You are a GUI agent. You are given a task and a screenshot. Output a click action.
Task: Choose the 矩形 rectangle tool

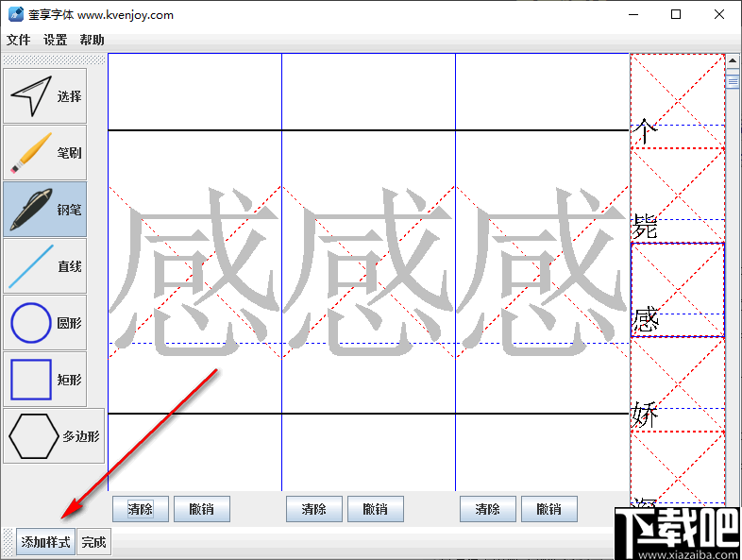click(x=45, y=380)
